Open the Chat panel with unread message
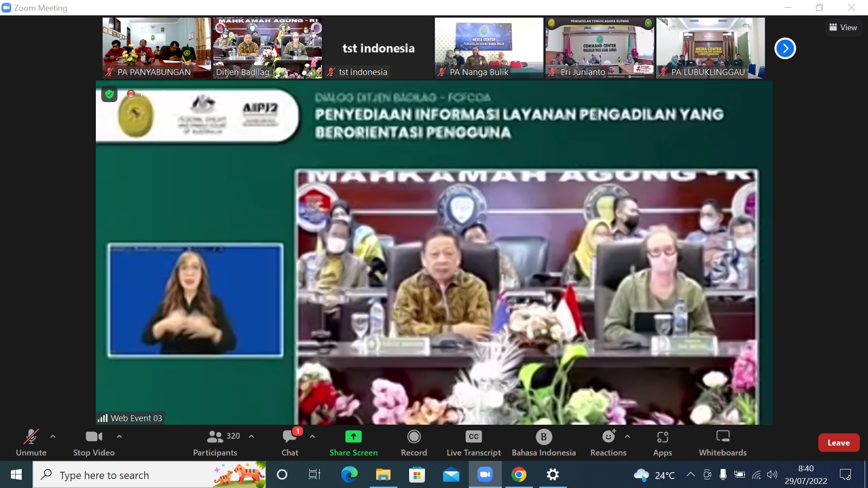The image size is (868, 488). [289, 442]
